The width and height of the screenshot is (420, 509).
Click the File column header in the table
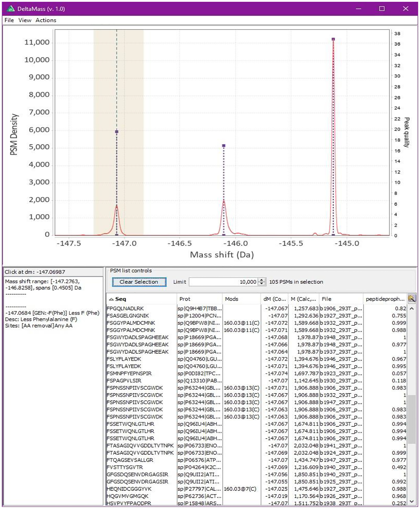tap(341, 299)
